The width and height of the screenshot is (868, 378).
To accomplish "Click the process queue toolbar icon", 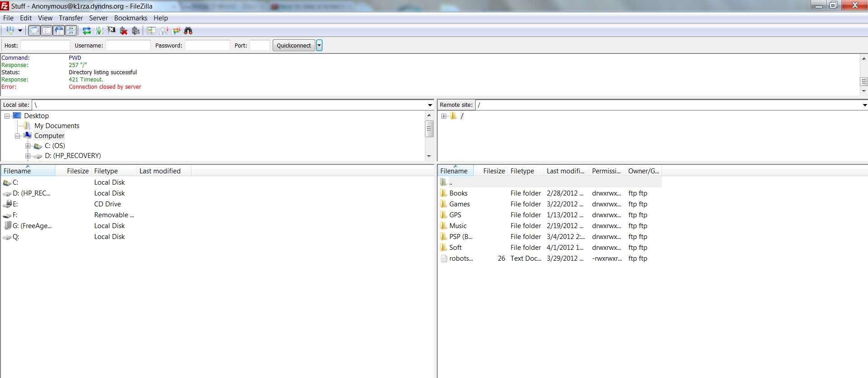I will [x=99, y=30].
